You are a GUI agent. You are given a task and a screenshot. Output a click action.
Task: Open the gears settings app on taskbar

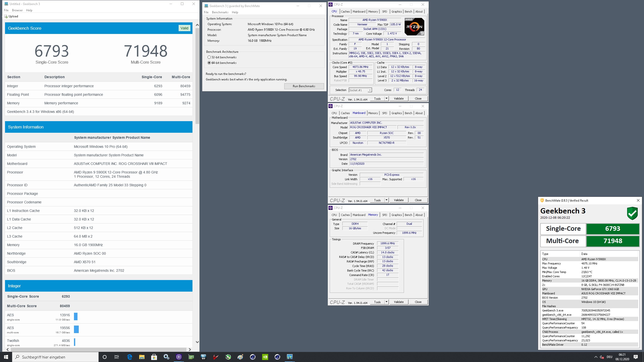click(166, 357)
